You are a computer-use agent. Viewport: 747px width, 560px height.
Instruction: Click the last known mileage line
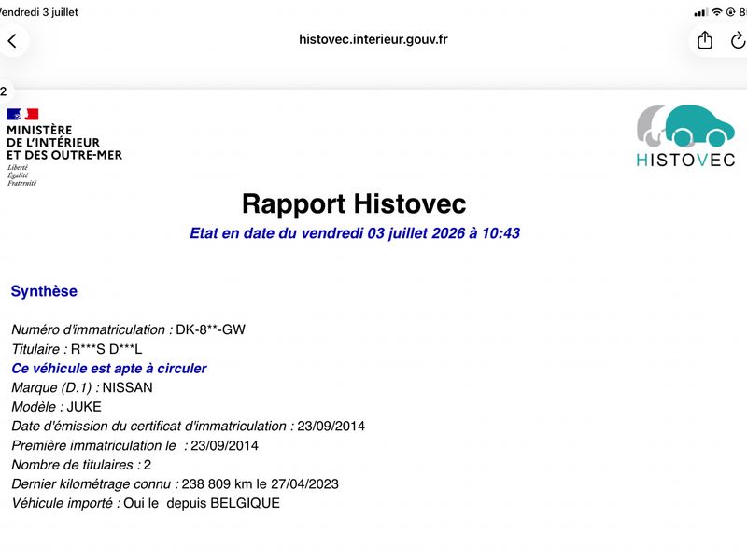click(175, 483)
